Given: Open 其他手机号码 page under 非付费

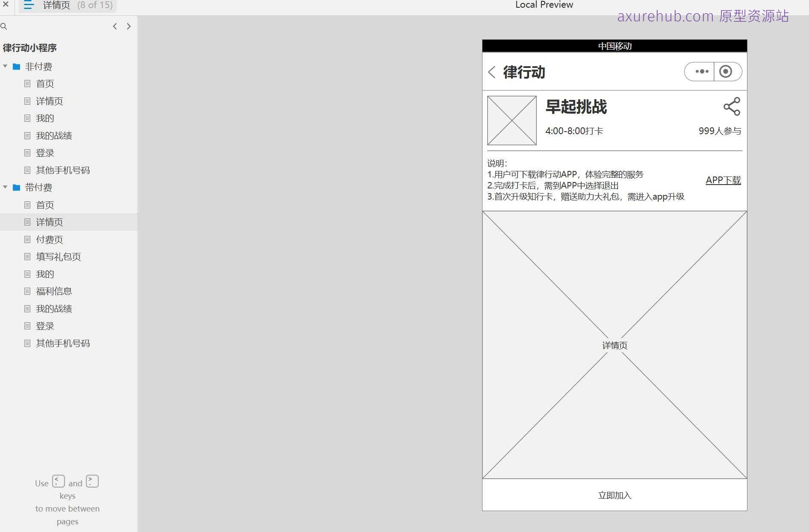Looking at the screenshot, I should pos(63,170).
